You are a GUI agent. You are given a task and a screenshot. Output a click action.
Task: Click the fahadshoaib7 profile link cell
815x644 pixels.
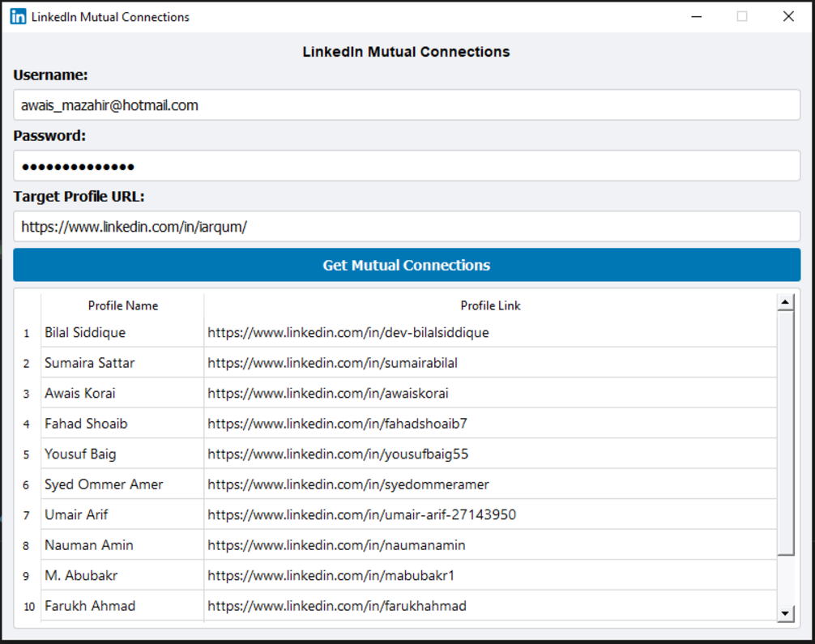coord(490,424)
